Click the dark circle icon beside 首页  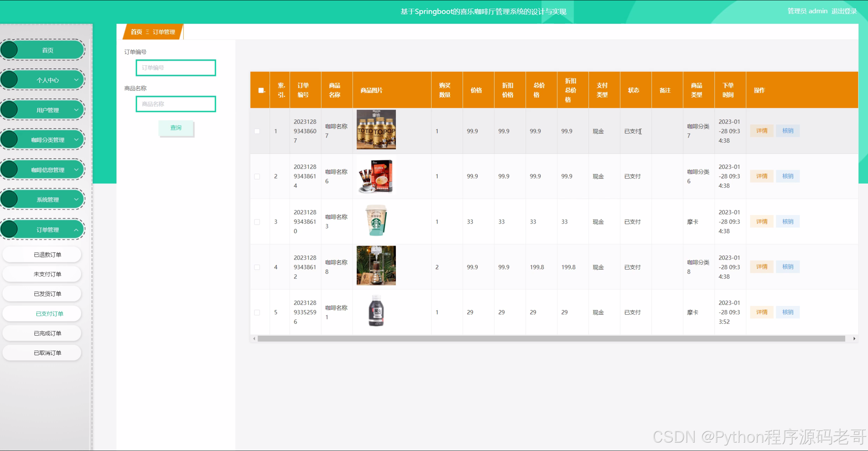[9, 50]
